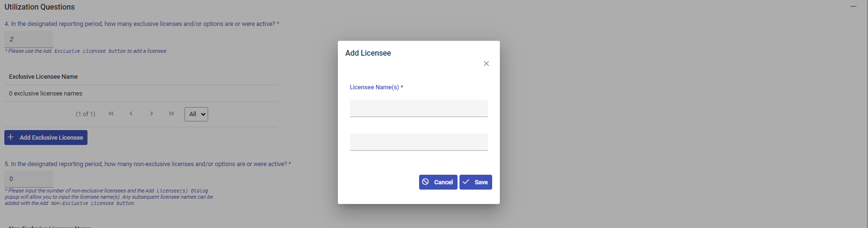Go to first page of licensee table
The width and height of the screenshot is (868, 228).
[111, 114]
